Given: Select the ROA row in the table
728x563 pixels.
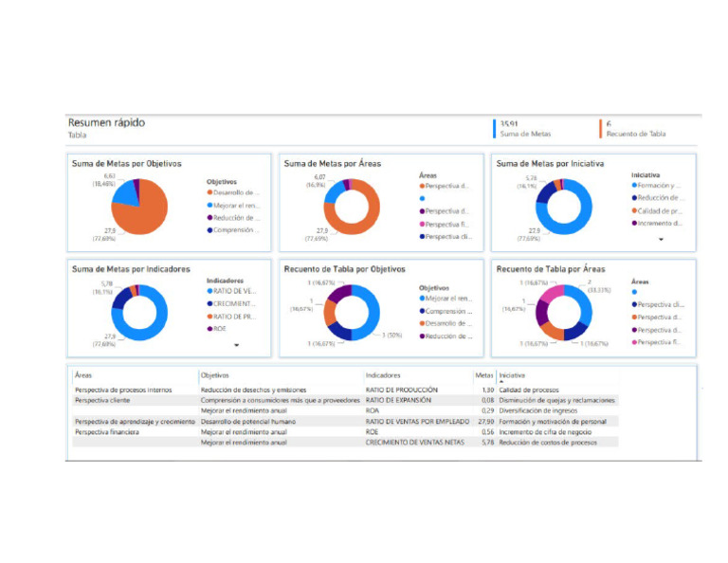Looking at the screenshot, I should tap(345, 410).
